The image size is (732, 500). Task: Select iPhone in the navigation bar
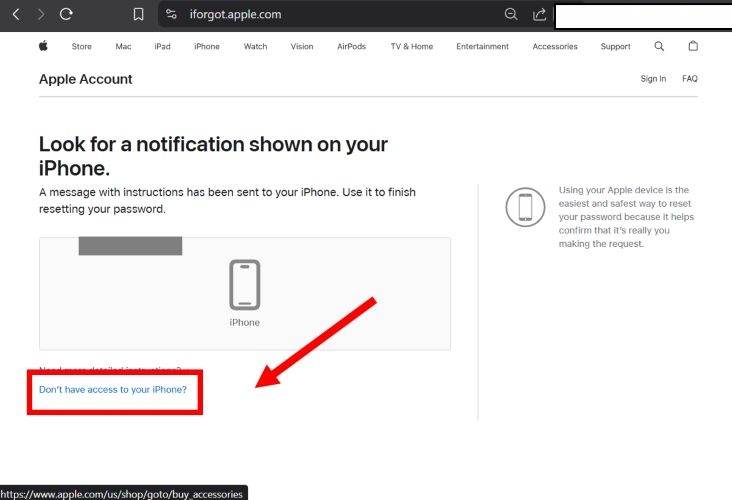tap(207, 46)
